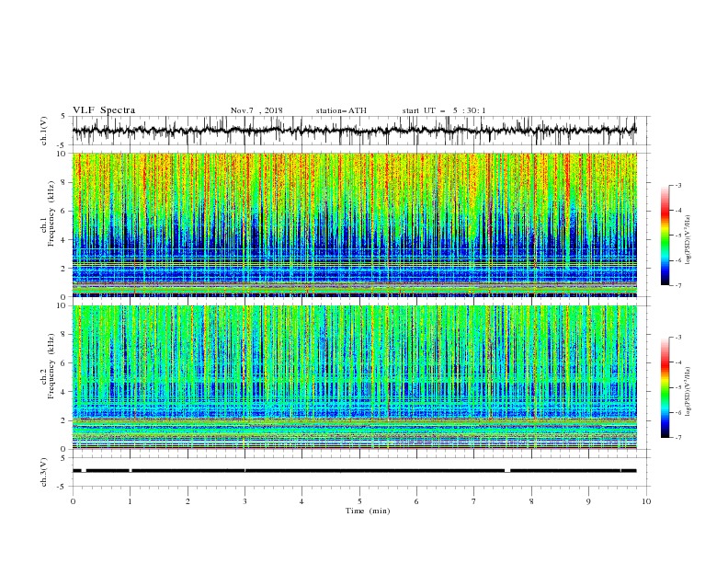Click the "VLF Spectra" plot title
Screen dimensions: 728x563
(x=104, y=110)
